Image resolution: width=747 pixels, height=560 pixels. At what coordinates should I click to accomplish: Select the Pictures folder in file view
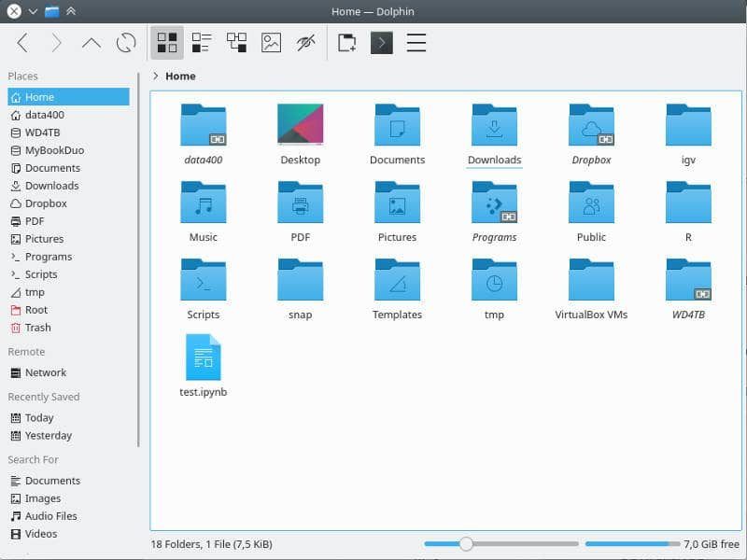[398, 203]
